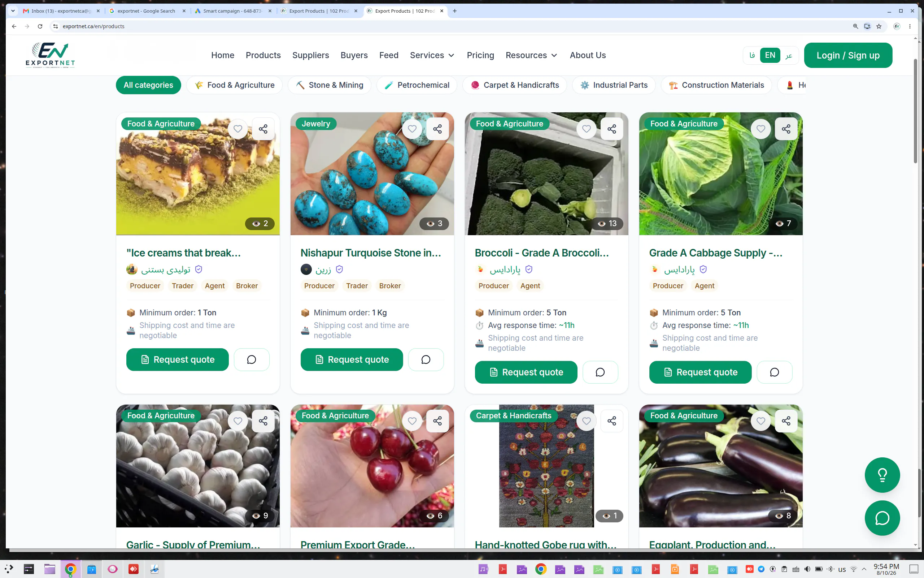Image resolution: width=924 pixels, height=578 pixels.
Task: Share the Ice creams product card
Action: pos(263,129)
